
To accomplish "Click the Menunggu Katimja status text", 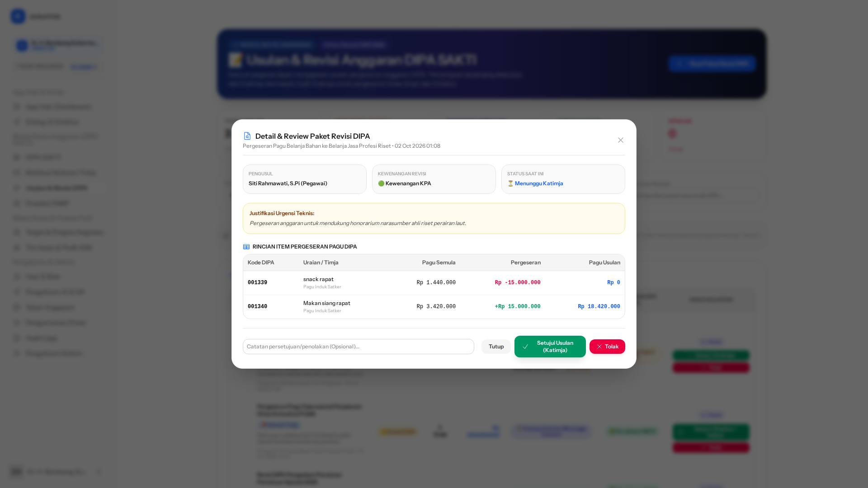I will 539,183.
